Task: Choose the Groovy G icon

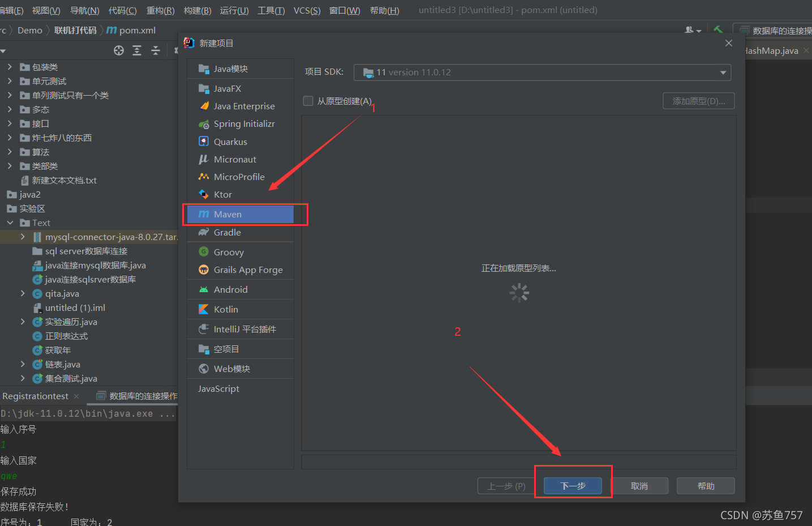Action: [x=204, y=252]
